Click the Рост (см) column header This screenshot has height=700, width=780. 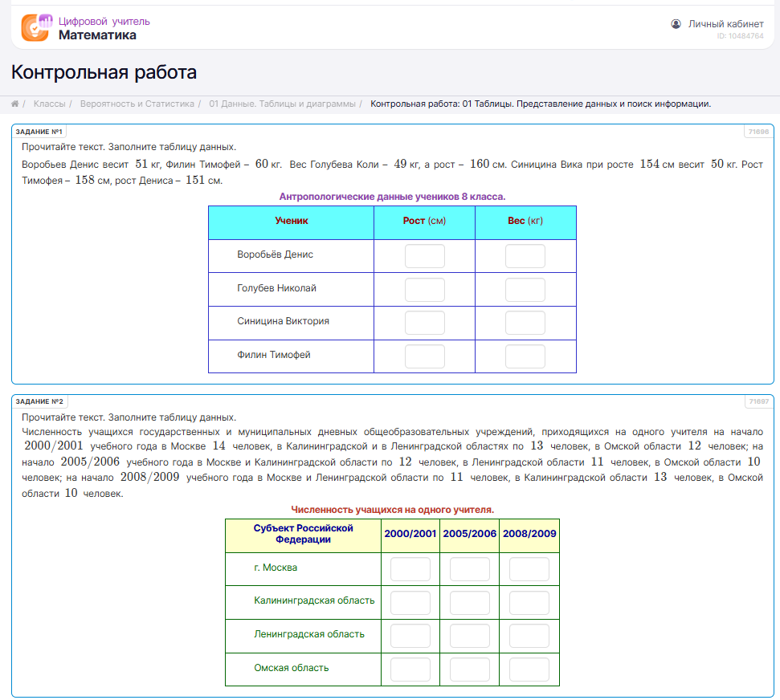click(x=424, y=221)
